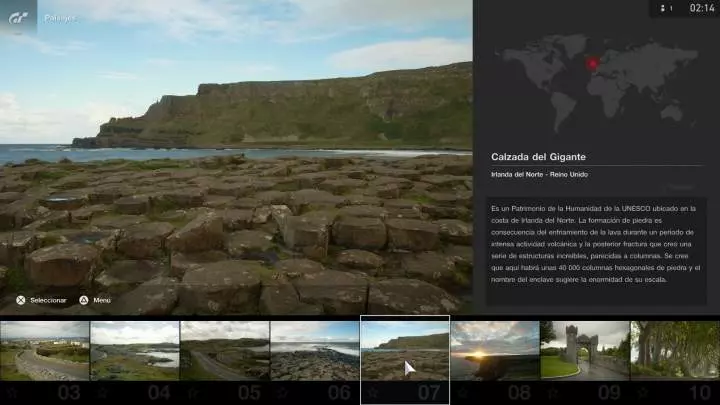Screen dimensions: 720x405
Task: Click the star icon under thumbnail 05
Action: pos(194,392)
